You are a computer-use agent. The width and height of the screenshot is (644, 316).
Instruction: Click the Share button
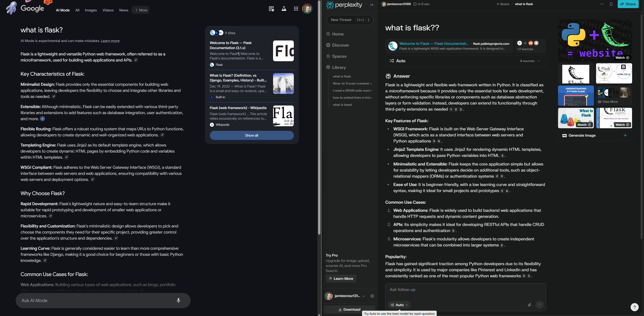(x=628, y=4)
